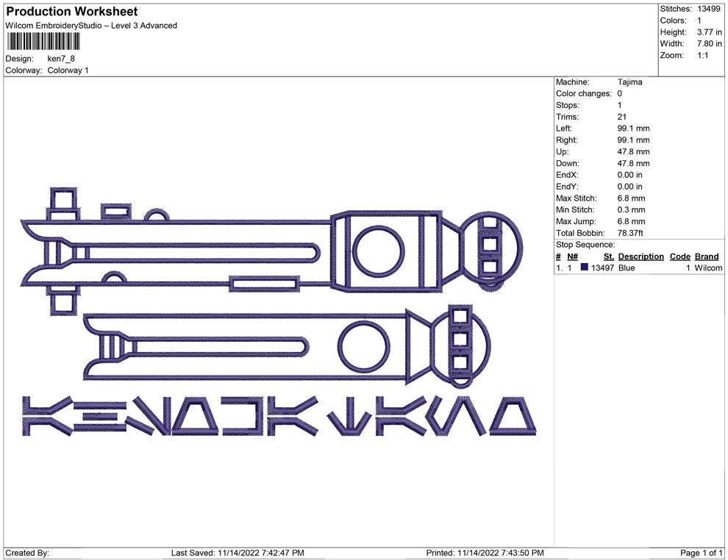
Task: Click the width value '7.80 in'
Action: (x=710, y=43)
